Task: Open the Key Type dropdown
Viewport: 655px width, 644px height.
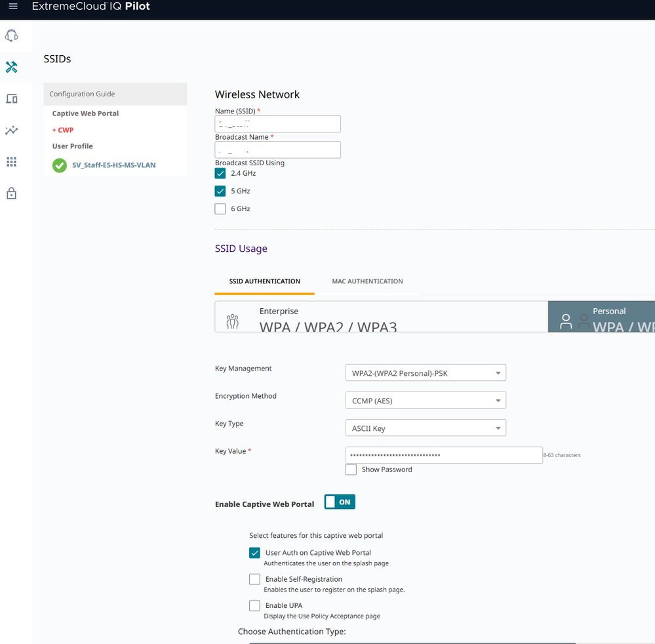Action: coord(425,428)
